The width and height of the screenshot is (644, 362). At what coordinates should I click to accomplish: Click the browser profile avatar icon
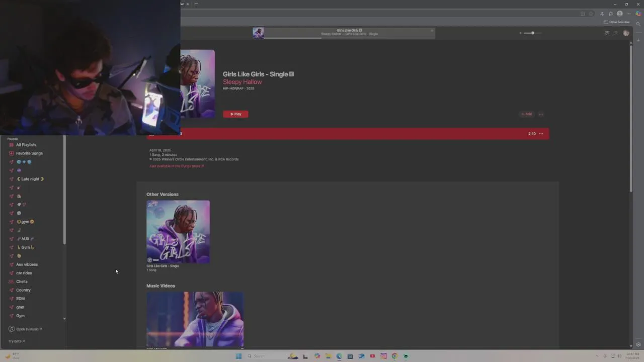pyautogui.click(x=620, y=14)
